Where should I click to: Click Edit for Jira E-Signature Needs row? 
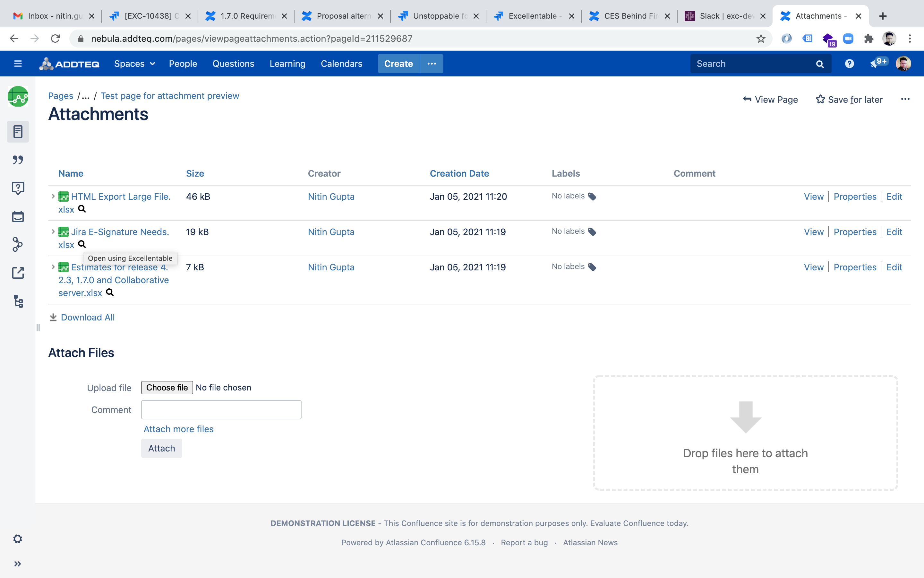tap(894, 232)
